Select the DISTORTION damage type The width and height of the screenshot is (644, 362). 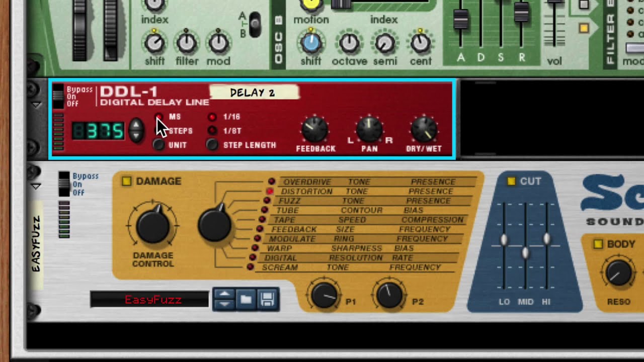point(270,191)
